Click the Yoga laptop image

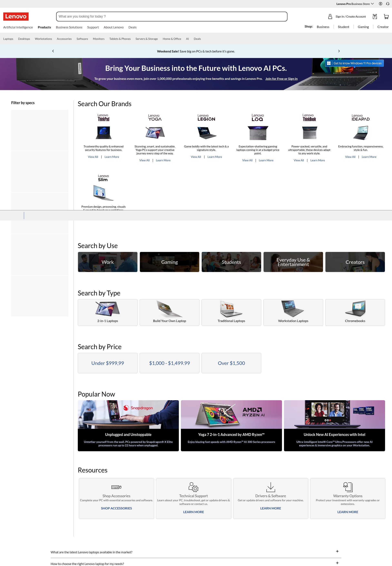pos(155,133)
